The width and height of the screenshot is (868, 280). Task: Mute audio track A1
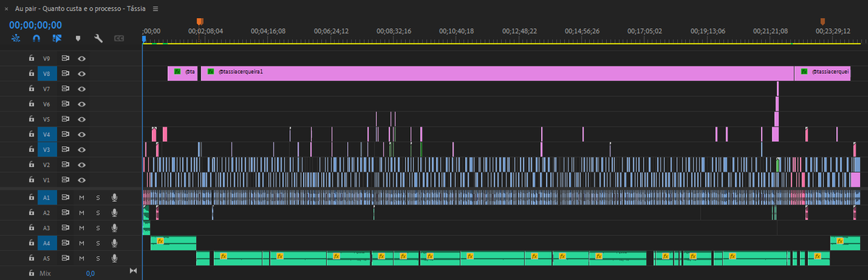tap(82, 198)
